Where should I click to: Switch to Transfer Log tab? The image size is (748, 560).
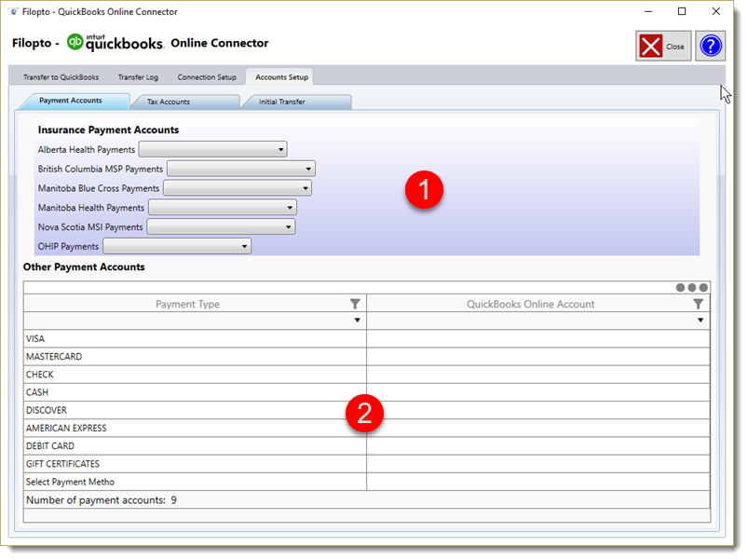pos(140,77)
